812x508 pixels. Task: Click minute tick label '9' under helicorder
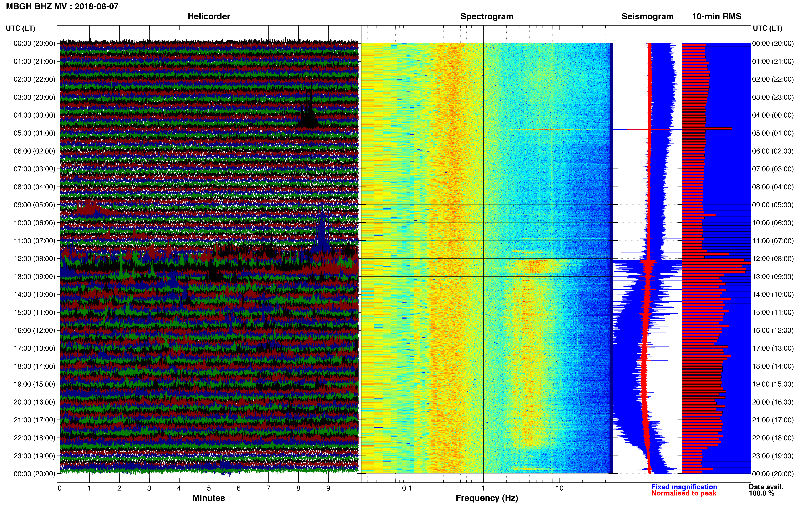[328, 488]
